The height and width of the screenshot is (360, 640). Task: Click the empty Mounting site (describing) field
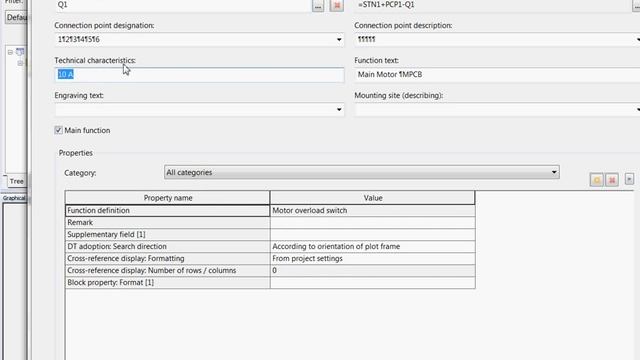click(x=497, y=110)
